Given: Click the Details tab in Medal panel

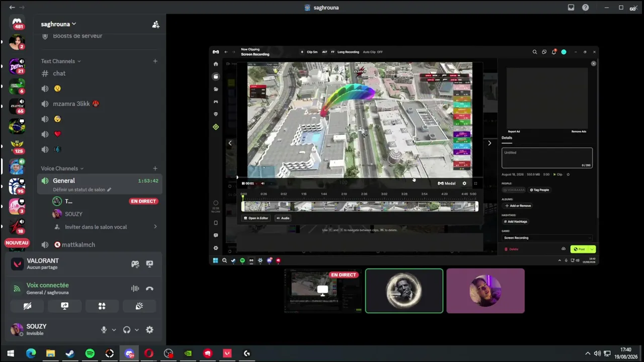Looking at the screenshot, I should point(507,138).
